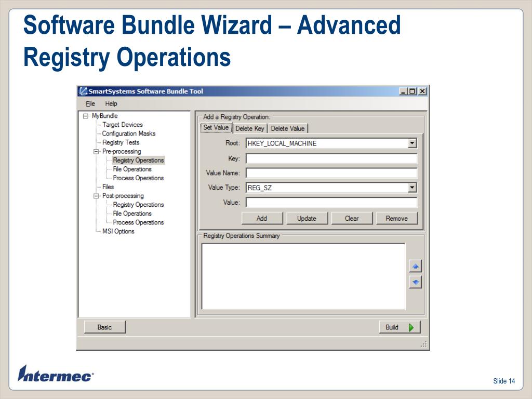Click the SmartSystems app icon in title bar
The height and width of the screenshot is (399, 532).
point(83,91)
